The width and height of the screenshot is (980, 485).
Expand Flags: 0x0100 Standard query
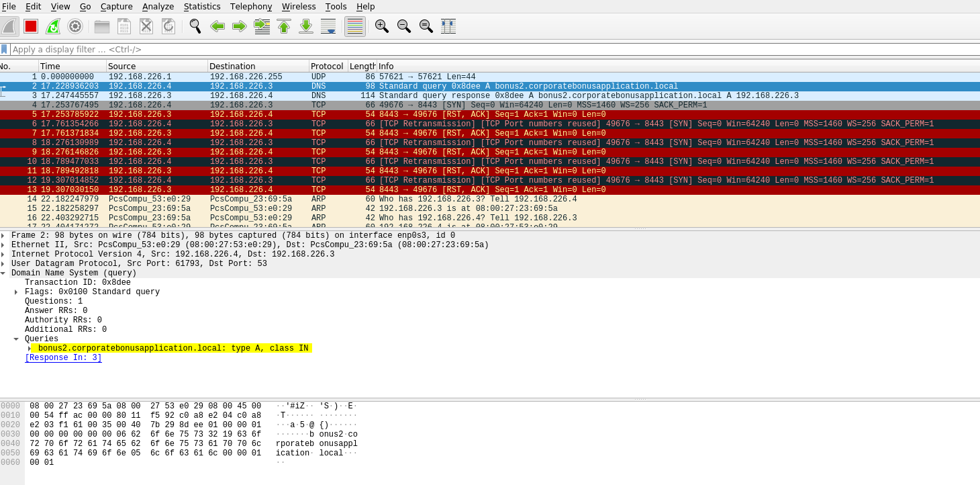tap(16, 292)
